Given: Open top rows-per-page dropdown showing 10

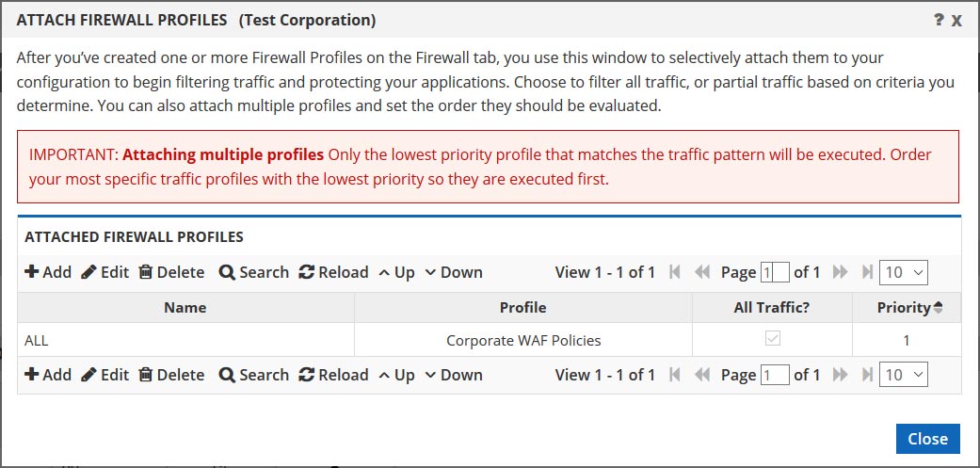Looking at the screenshot, I should (903, 272).
